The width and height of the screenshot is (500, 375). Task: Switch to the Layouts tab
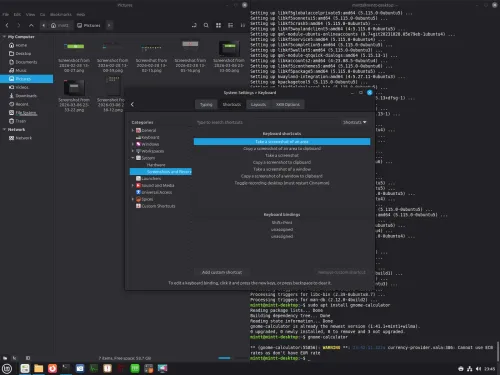(258, 105)
